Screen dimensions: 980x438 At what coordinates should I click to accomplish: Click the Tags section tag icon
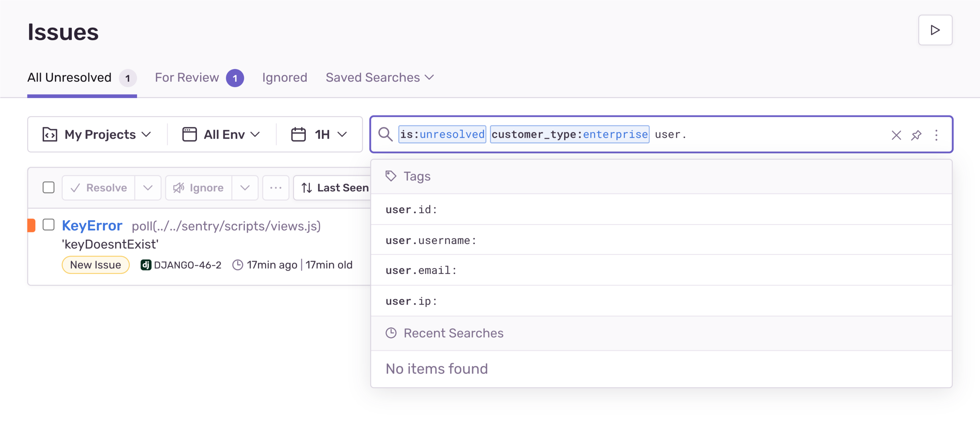391,176
